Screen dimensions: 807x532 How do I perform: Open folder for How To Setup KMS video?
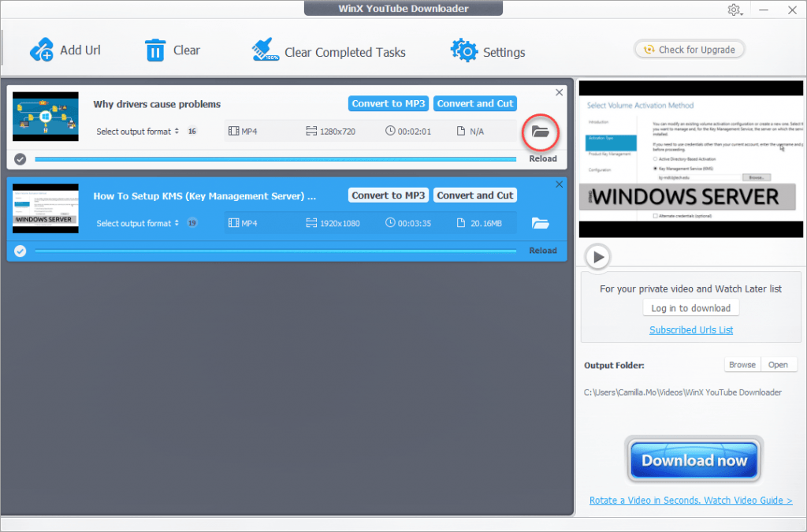pos(540,223)
